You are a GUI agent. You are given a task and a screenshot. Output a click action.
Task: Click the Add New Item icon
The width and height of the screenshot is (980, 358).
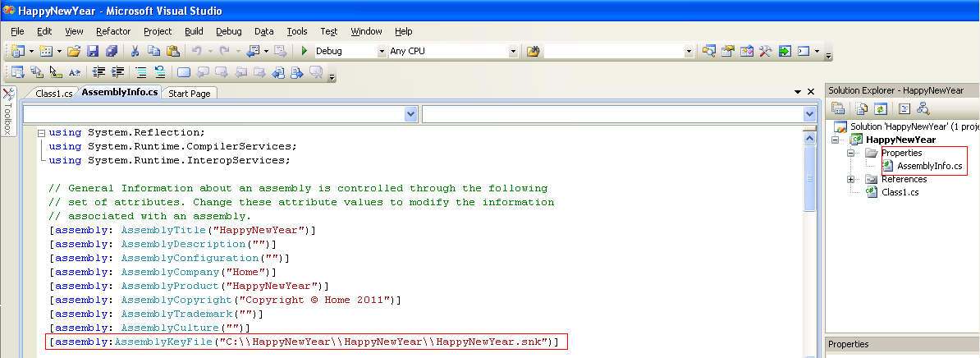click(x=46, y=51)
